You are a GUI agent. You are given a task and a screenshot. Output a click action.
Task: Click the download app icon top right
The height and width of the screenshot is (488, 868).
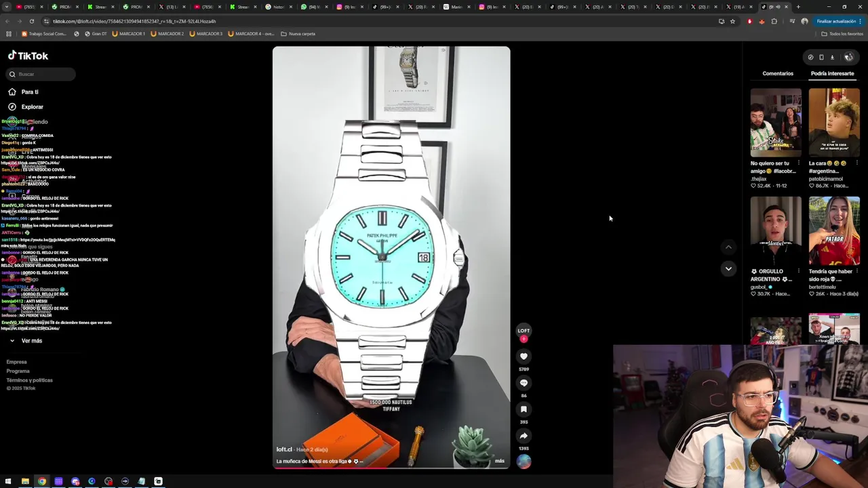(x=832, y=57)
